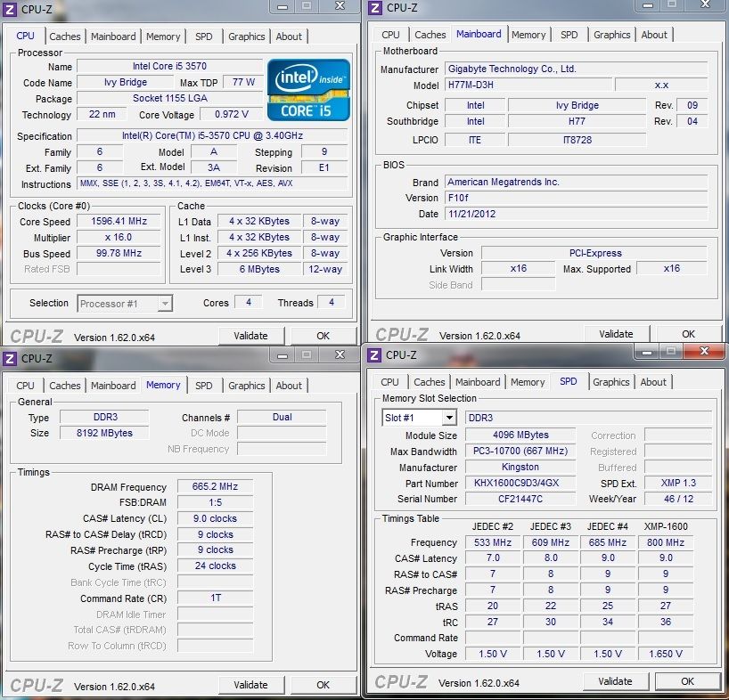Screen dimensions: 729x700
Task: Click the CPU-Z icon in the SPD window title bar
Action: pyautogui.click(x=374, y=355)
